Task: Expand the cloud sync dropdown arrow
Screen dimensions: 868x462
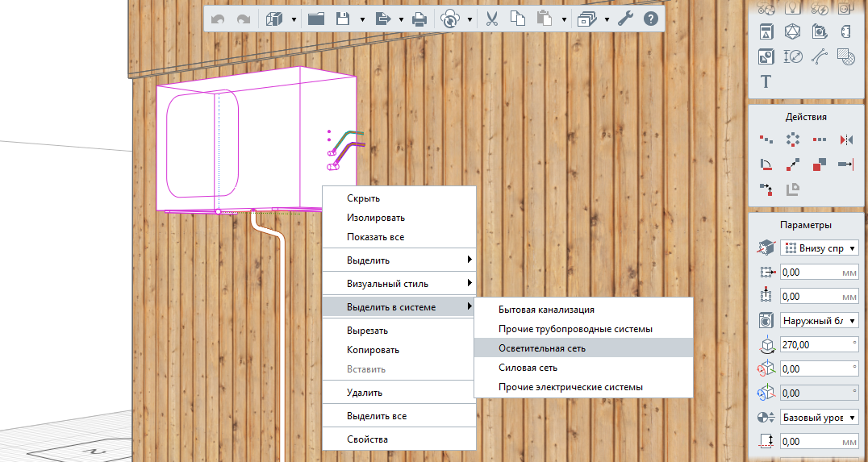Action: pyautogui.click(x=470, y=20)
